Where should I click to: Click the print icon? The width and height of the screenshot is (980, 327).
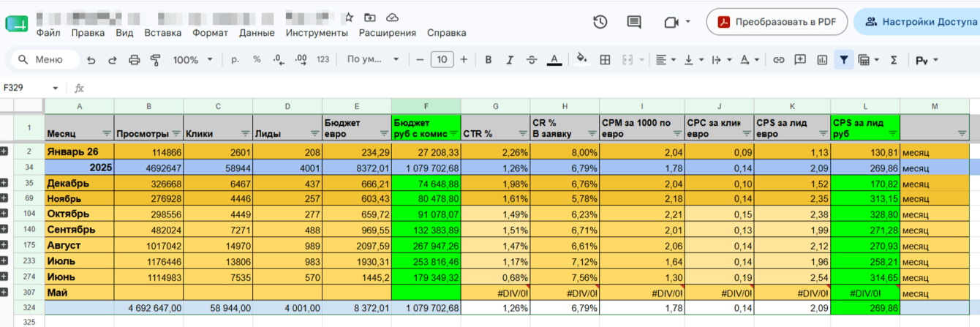134,60
